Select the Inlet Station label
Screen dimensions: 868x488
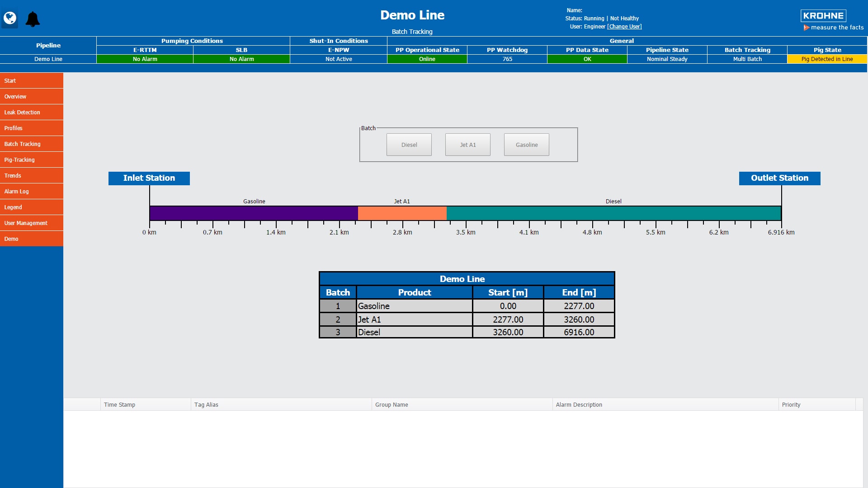point(149,178)
